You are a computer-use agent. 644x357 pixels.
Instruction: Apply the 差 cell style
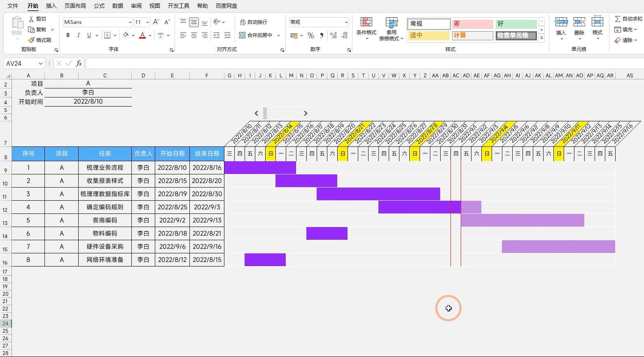(472, 24)
